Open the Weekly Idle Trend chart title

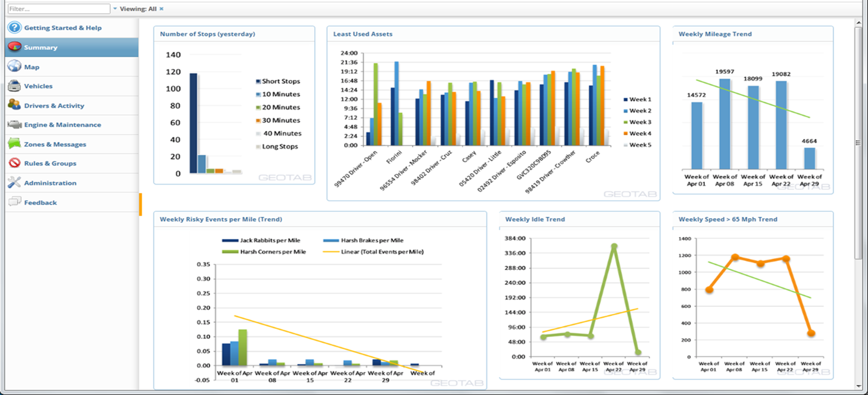(535, 219)
